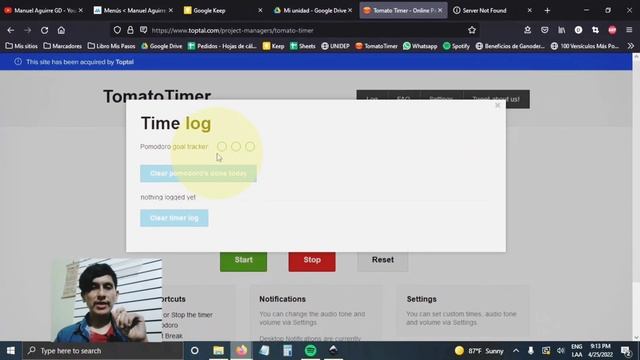Clear pomodoro's done today button
The height and width of the screenshot is (360, 640).
pyautogui.click(x=198, y=173)
